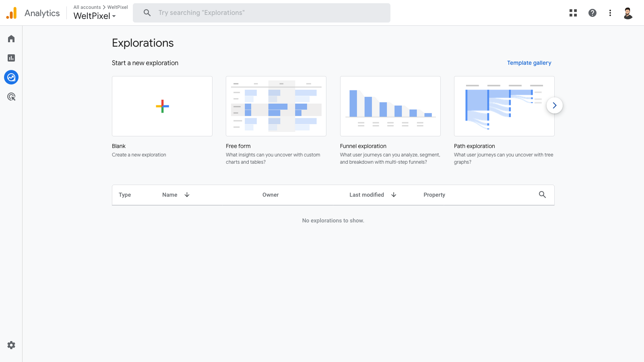Show next templates with the right arrow

coord(555,105)
